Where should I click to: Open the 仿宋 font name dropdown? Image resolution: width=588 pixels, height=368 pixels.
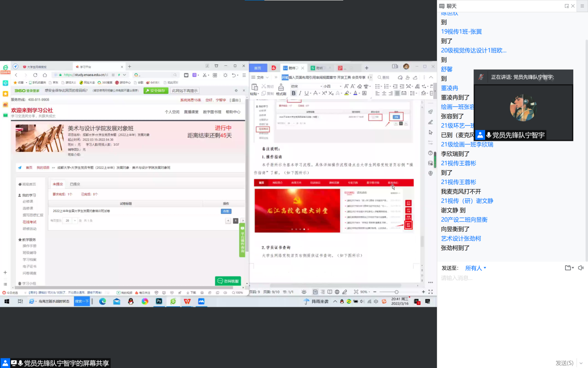[x=321, y=86]
